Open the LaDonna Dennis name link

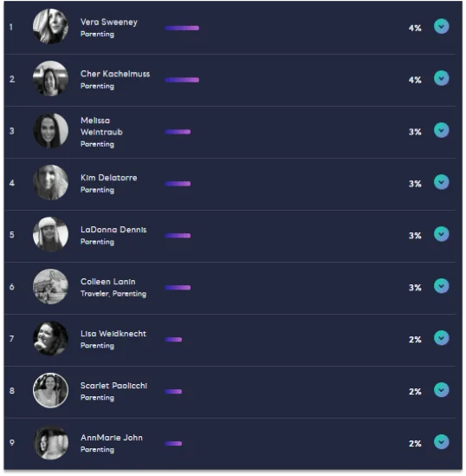coord(113,230)
